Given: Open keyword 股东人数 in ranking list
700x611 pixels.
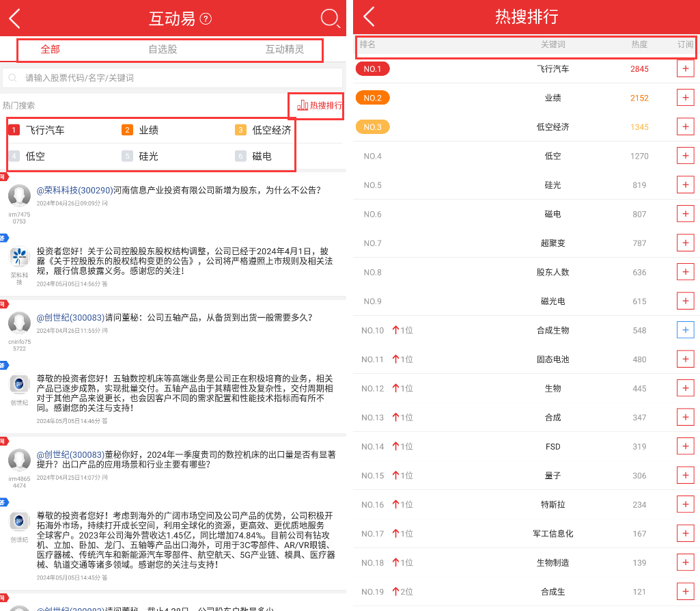Looking at the screenshot, I should tap(552, 272).
